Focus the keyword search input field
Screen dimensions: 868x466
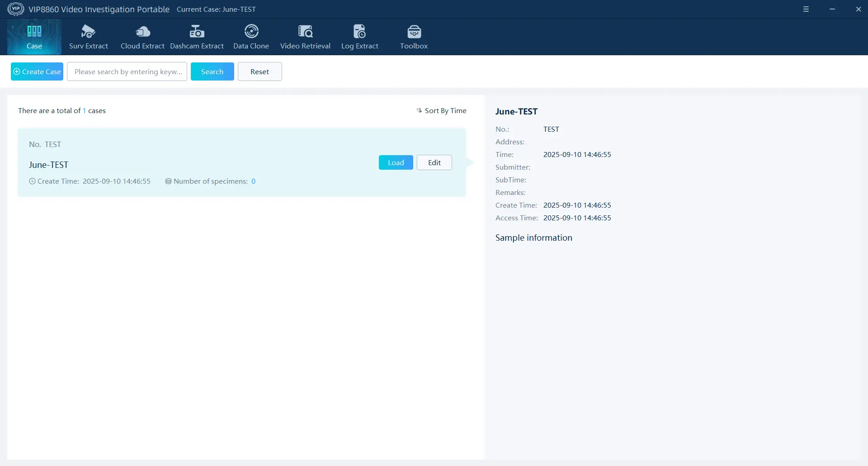tap(127, 71)
